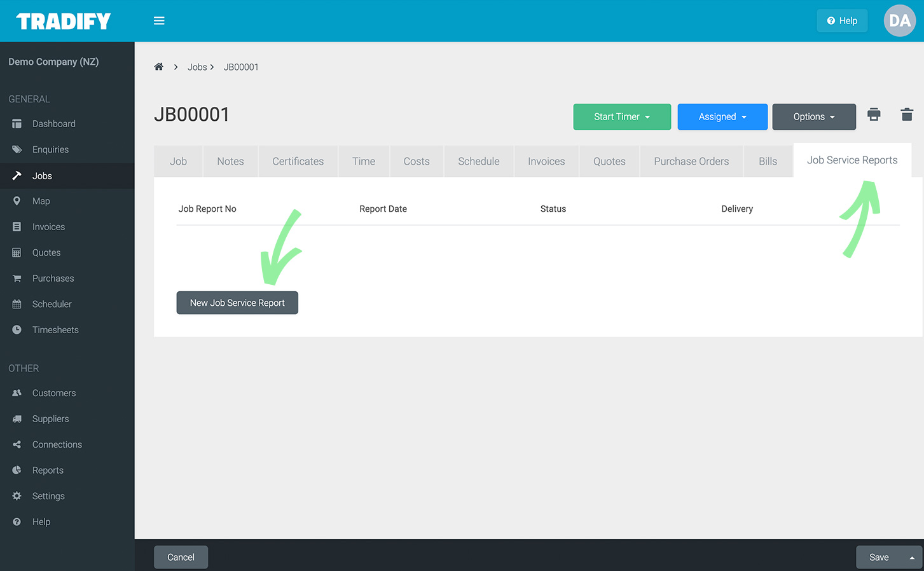The width and height of the screenshot is (924, 571).
Task: Select the Costs tab
Action: tap(417, 162)
